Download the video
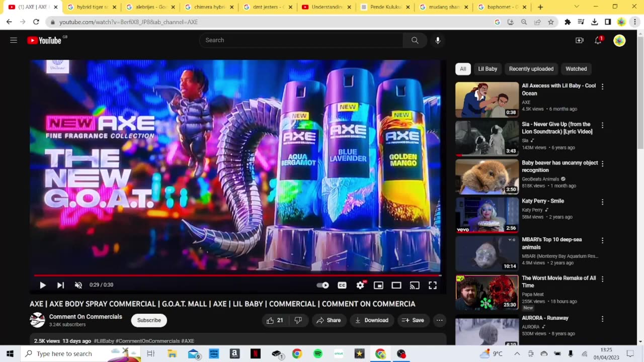644x362 pixels. click(372, 320)
